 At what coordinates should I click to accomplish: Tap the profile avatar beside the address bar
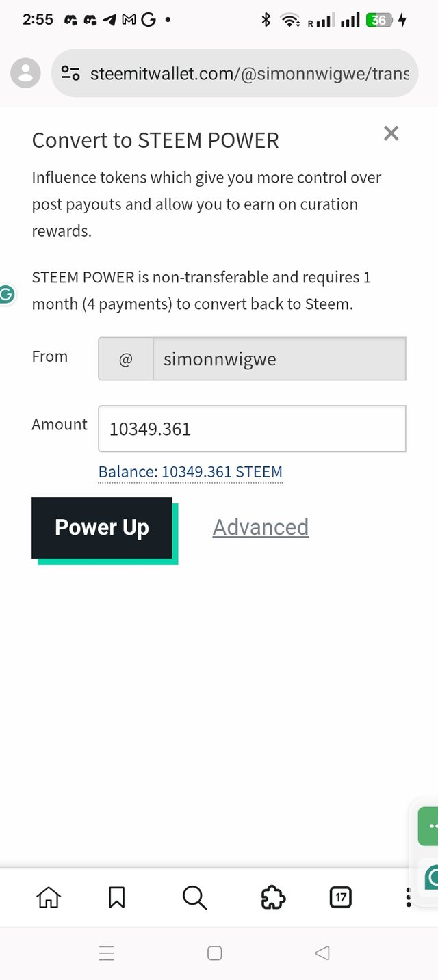pos(25,73)
